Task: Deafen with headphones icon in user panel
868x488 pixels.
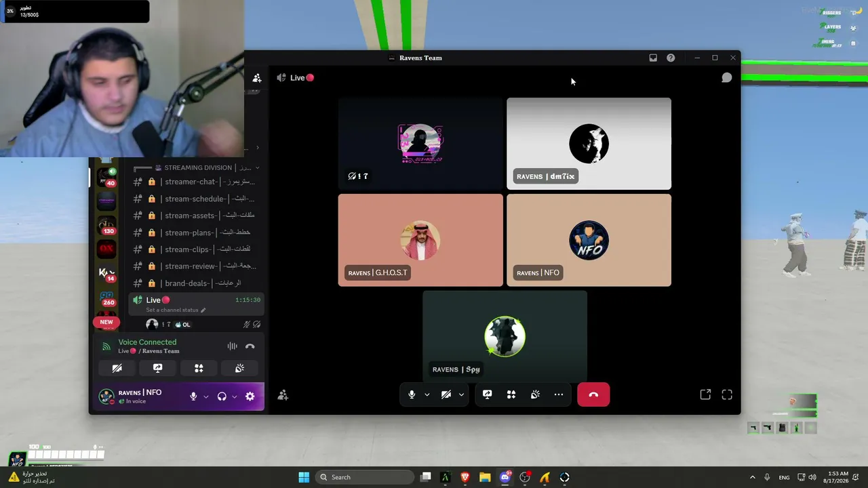Action: 222,396
